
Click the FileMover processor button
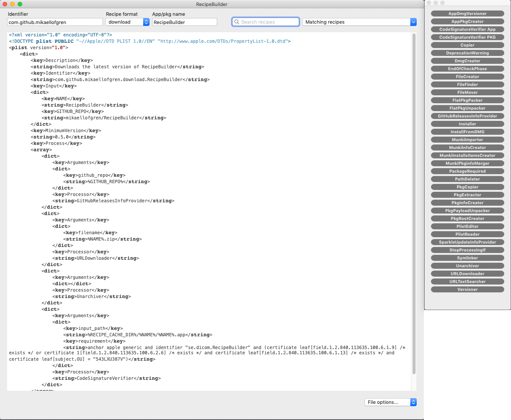tap(467, 92)
